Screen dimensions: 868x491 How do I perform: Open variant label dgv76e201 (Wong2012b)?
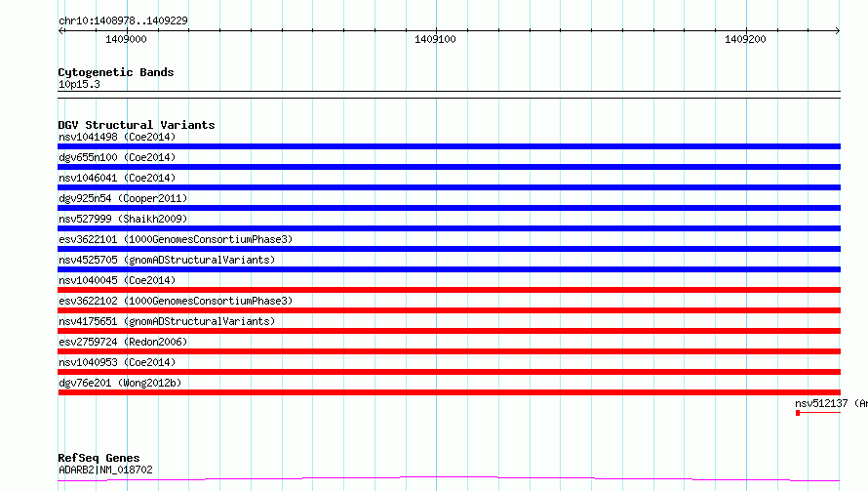click(x=120, y=383)
